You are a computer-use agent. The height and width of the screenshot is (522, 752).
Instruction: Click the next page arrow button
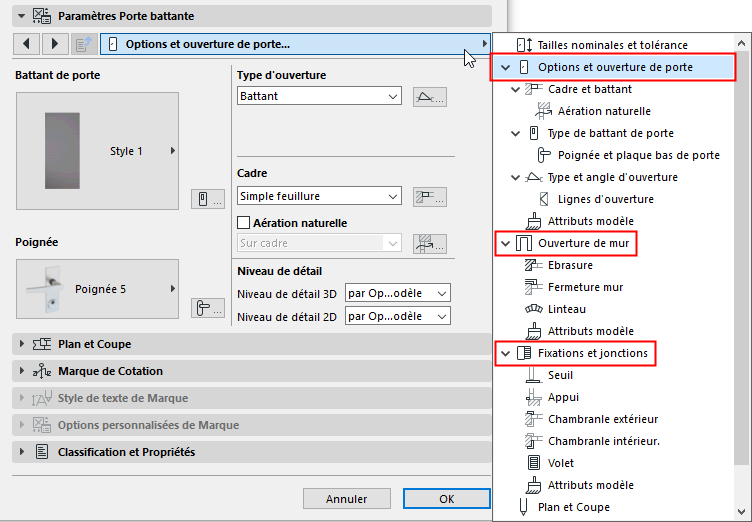coord(54,44)
